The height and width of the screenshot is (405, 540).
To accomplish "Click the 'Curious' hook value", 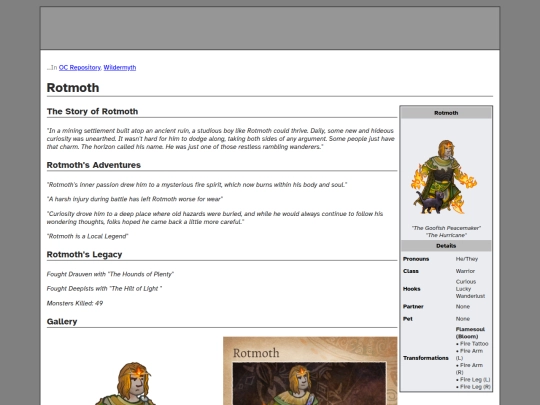I will pos(466,282).
